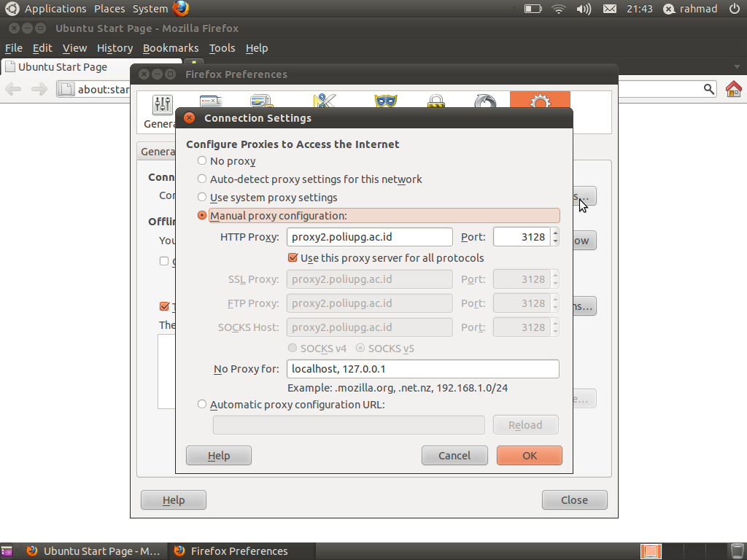This screenshot has height=560, width=747.
Task: Open the View menu
Action: (x=75, y=48)
